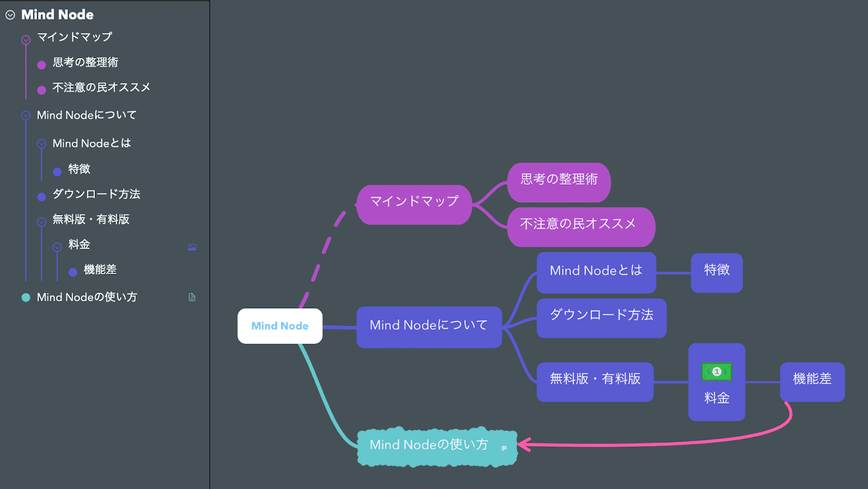This screenshot has width=868, height=489.
Task: Click image icon beside 料金 outline row
Action: click(x=192, y=247)
